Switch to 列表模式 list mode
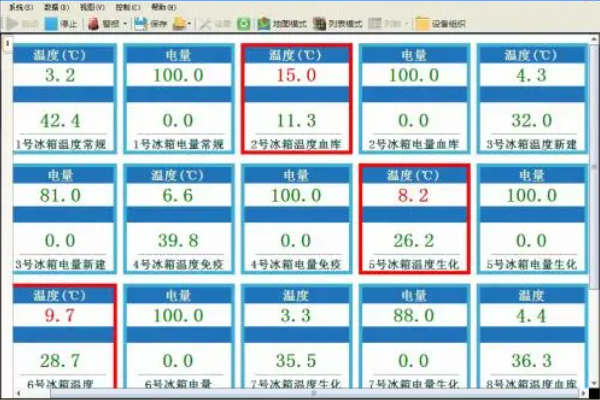This screenshot has height=400, width=600. [338, 22]
